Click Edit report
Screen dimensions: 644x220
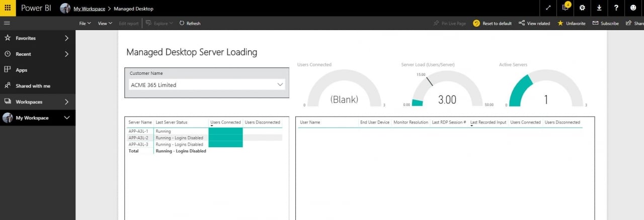pyautogui.click(x=128, y=23)
